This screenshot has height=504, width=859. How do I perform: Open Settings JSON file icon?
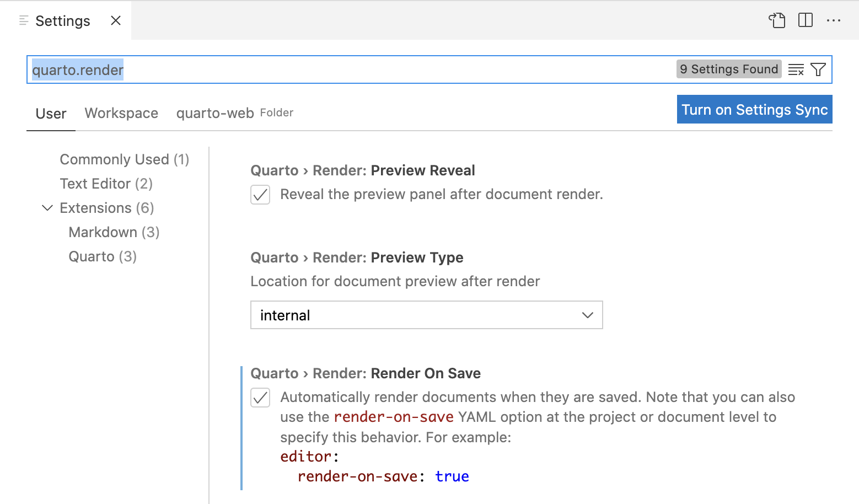[777, 21]
